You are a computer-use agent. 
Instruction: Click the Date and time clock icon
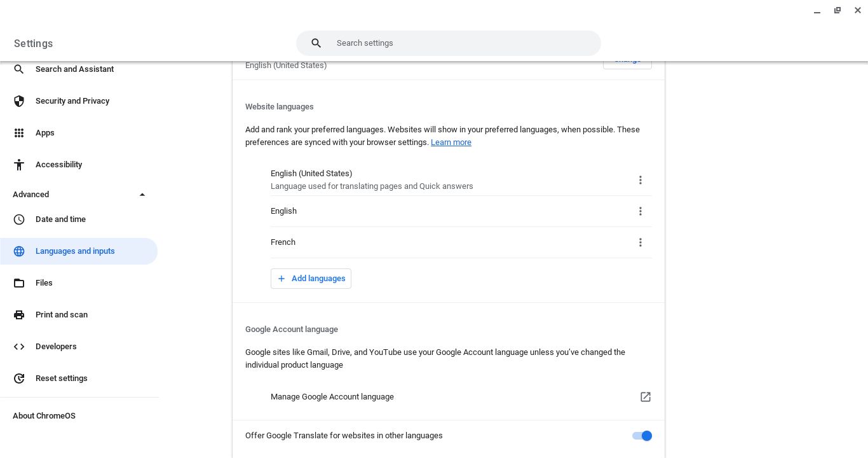pyautogui.click(x=19, y=219)
